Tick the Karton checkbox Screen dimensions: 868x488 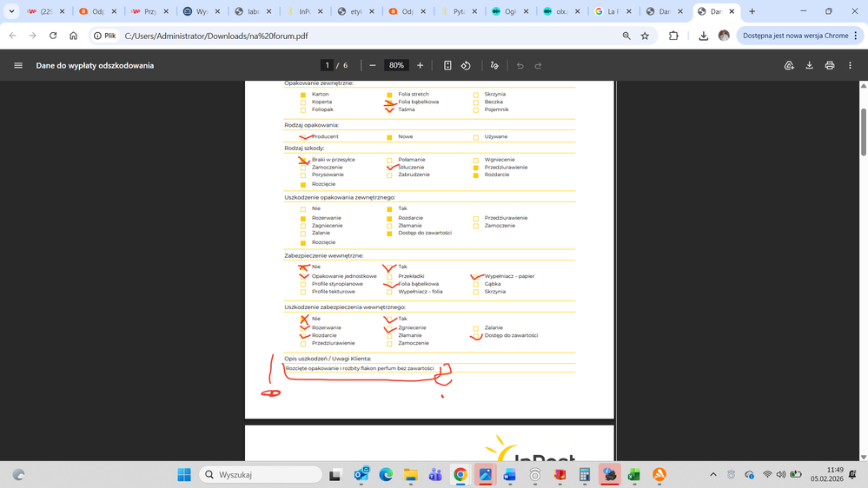(303, 95)
